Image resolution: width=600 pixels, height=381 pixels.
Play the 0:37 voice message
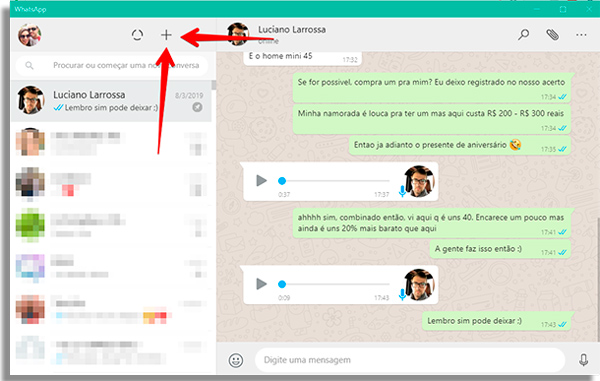coord(261,181)
